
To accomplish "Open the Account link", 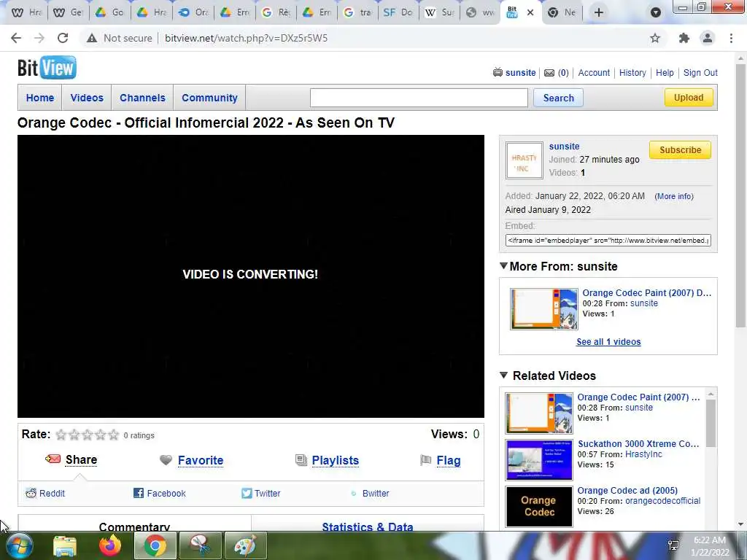I will (x=594, y=73).
